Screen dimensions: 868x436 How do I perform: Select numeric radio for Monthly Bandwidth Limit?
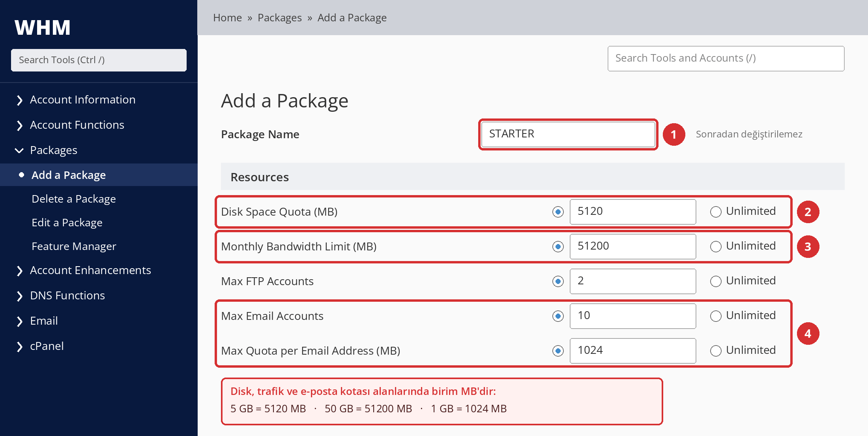pos(558,247)
